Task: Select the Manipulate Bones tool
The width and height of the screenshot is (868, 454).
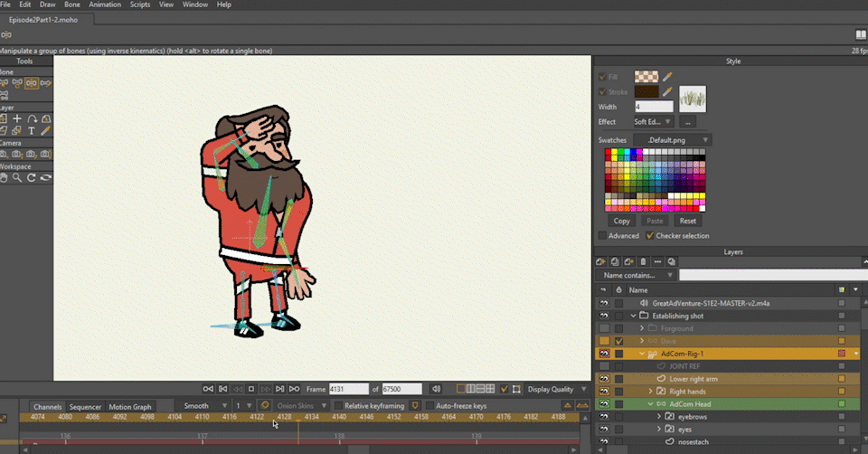Action: click(x=32, y=83)
